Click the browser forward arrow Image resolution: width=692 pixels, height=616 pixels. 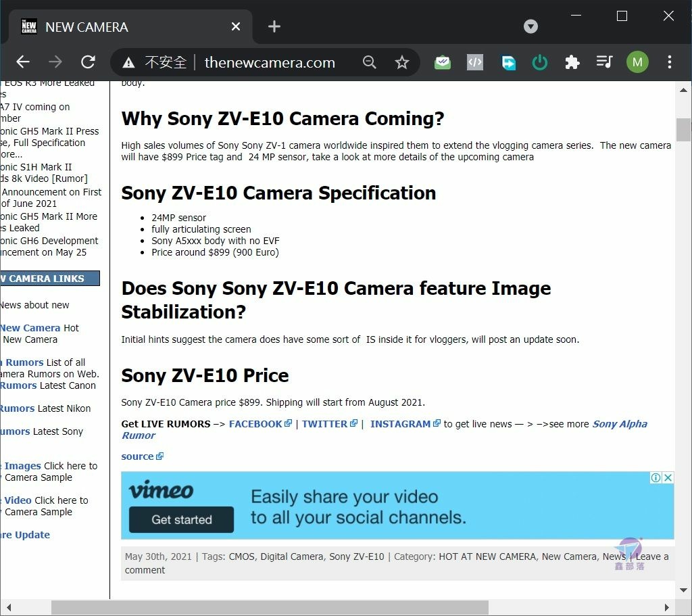55,62
